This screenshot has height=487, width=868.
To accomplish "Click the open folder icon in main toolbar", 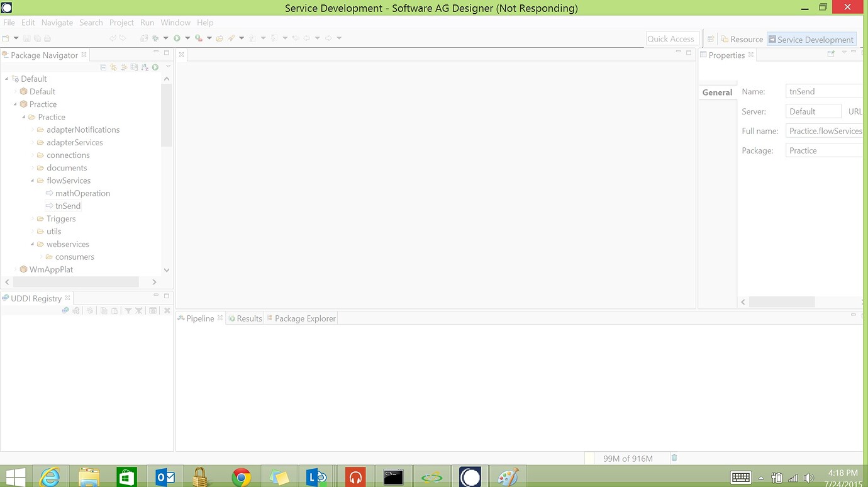I will [220, 38].
